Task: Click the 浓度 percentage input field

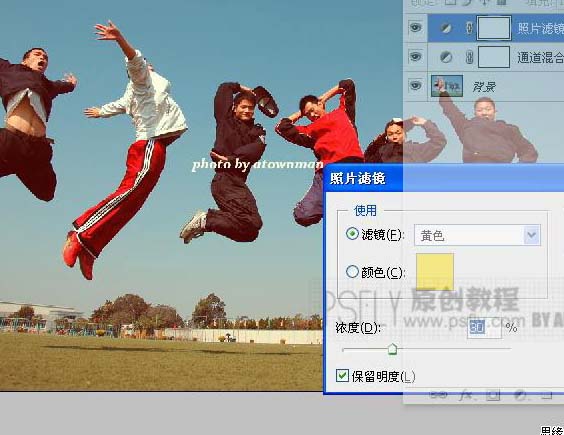Action: point(485,327)
